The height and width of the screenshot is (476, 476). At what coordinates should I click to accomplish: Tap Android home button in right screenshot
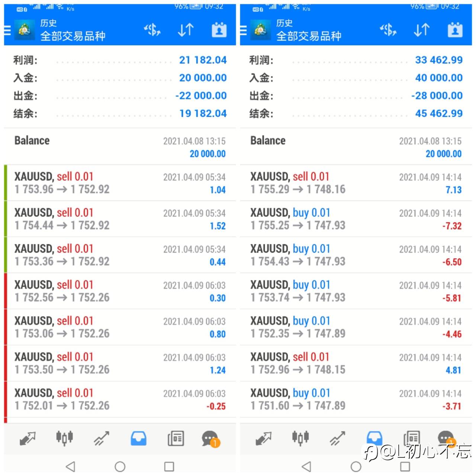(x=356, y=466)
